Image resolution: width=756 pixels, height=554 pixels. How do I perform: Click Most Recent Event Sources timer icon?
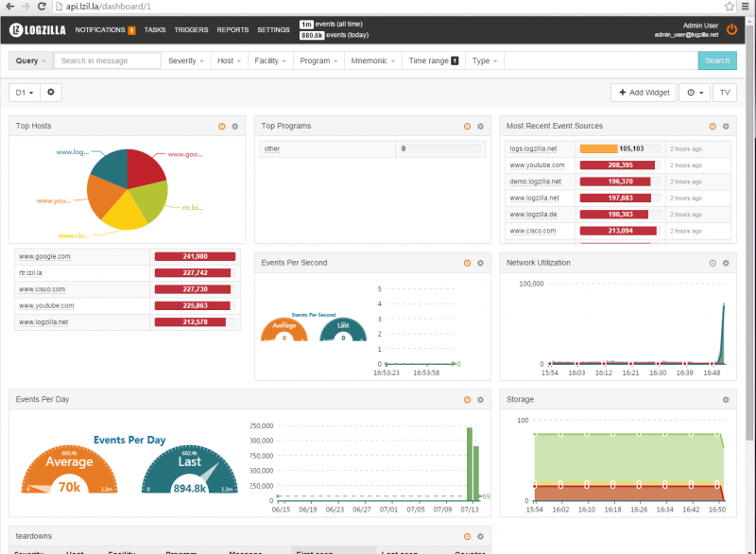713,127
